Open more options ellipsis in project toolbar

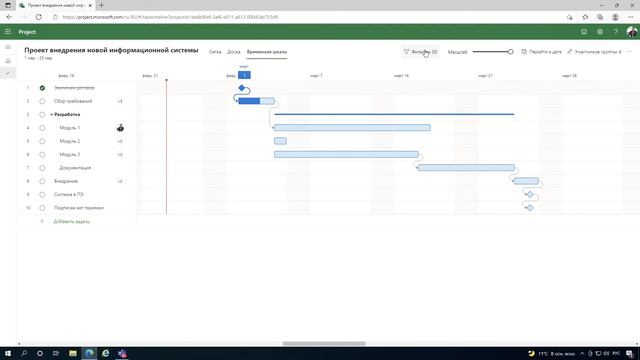[x=629, y=52]
